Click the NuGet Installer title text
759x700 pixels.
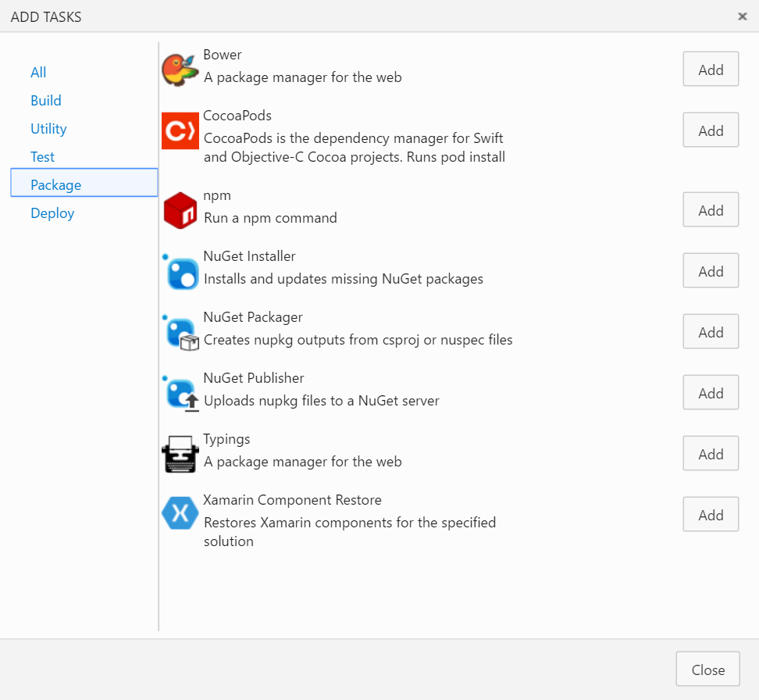249,256
